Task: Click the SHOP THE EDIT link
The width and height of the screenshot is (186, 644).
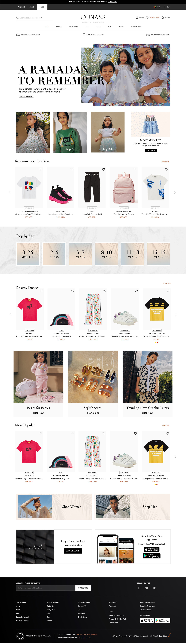Action: click(26, 96)
